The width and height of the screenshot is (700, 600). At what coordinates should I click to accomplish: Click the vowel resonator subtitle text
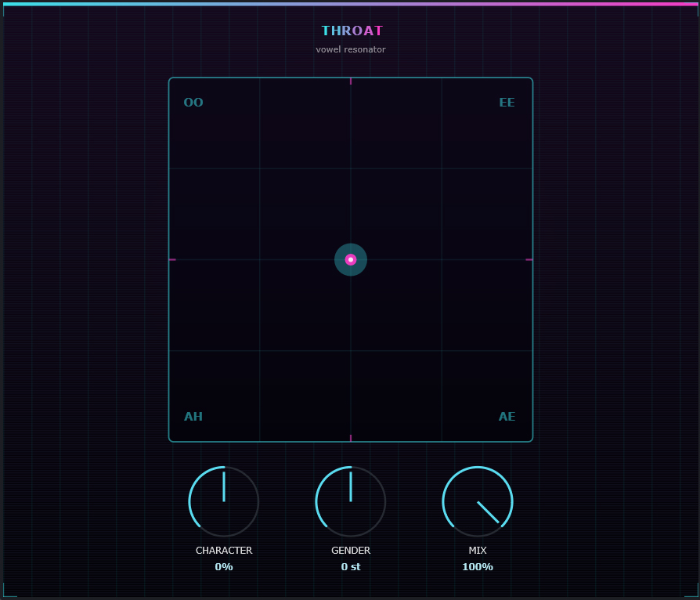pos(351,49)
